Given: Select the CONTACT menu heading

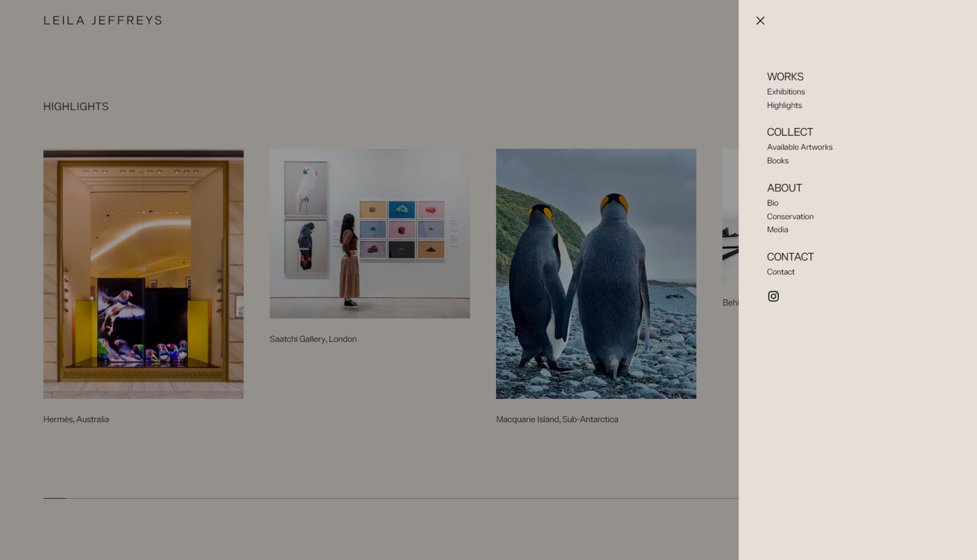Looking at the screenshot, I should pyautogui.click(x=790, y=257).
